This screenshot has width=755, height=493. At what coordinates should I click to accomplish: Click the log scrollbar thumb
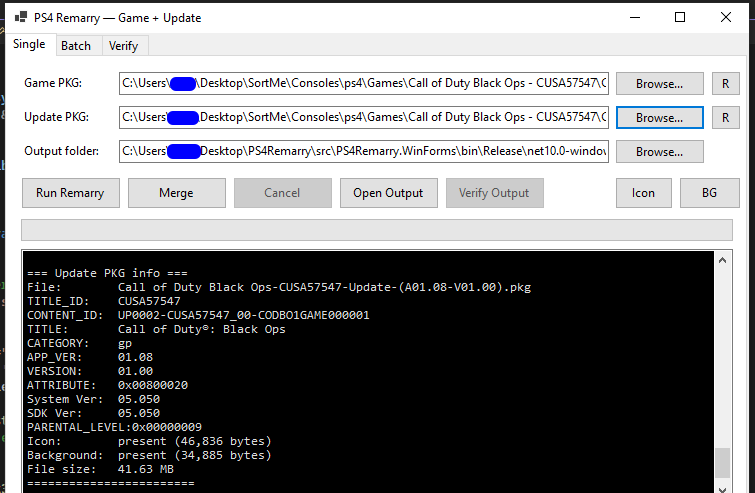[x=722, y=463]
